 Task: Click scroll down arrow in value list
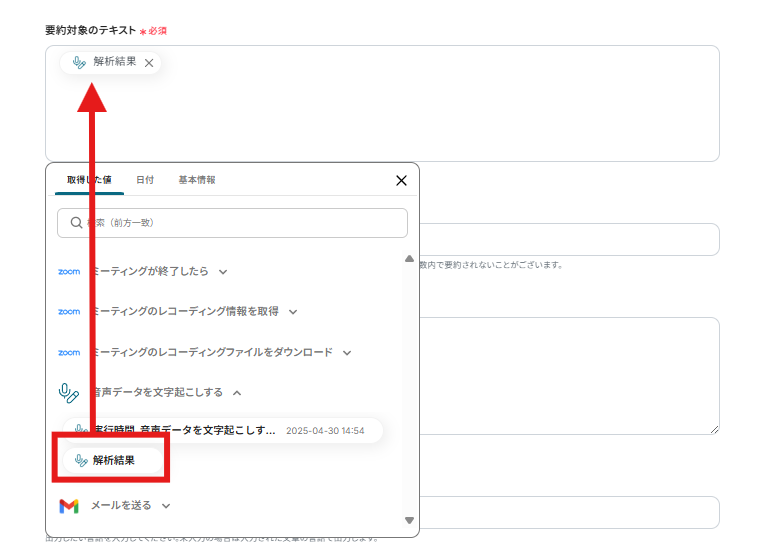point(410,520)
